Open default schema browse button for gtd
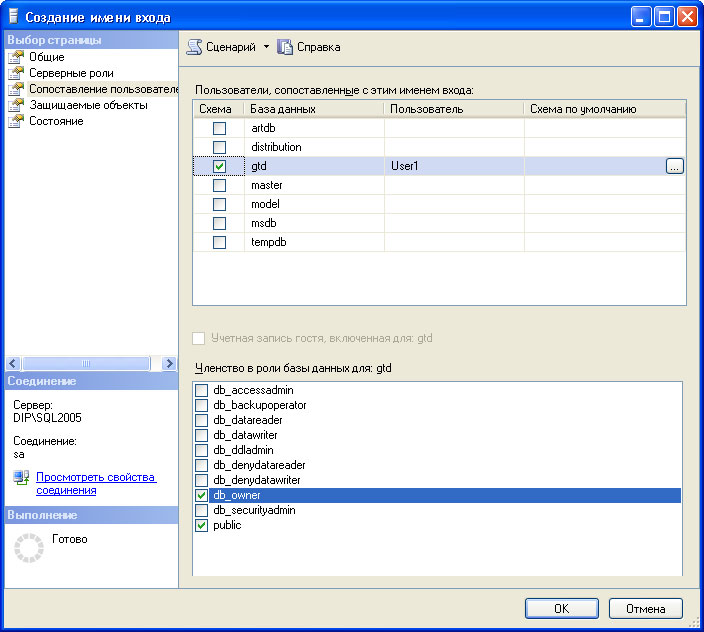The image size is (704, 632). 675,166
